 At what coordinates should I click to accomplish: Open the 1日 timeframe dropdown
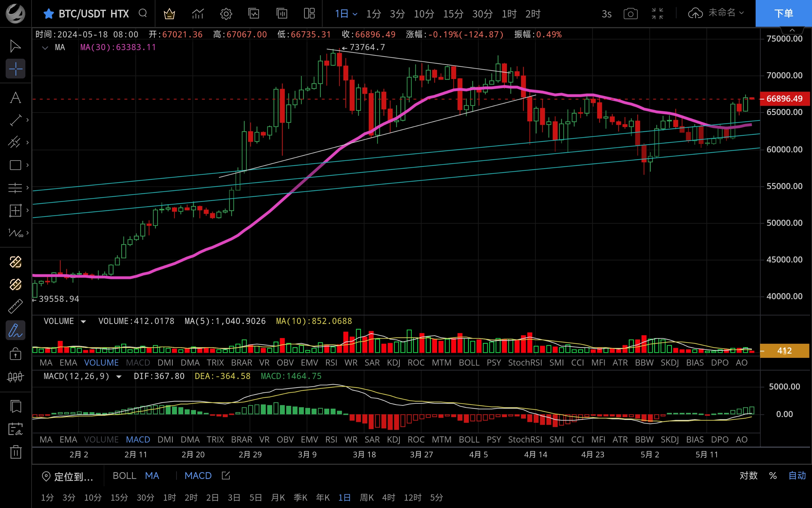point(346,14)
